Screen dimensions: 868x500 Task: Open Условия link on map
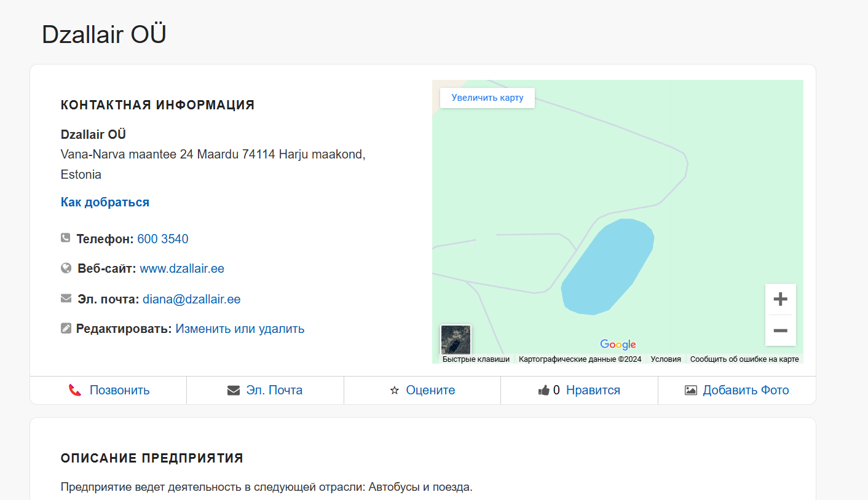(x=666, y=359)
